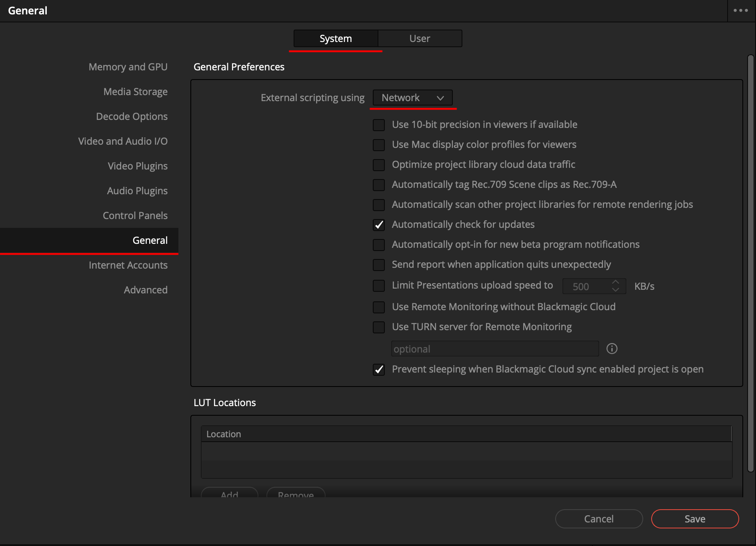Switch to the User tab
The height and width of the screenshot is (546, 756).
(420, 38)
